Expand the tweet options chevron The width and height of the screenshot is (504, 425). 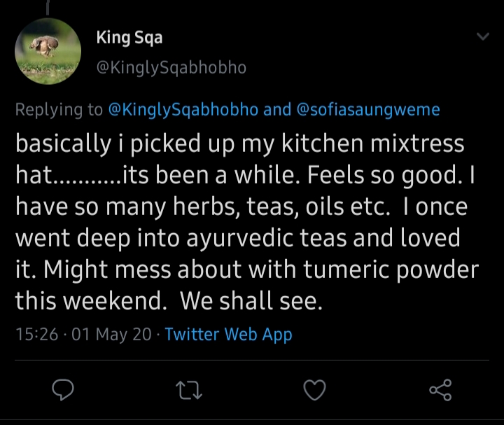pos(483,37)
